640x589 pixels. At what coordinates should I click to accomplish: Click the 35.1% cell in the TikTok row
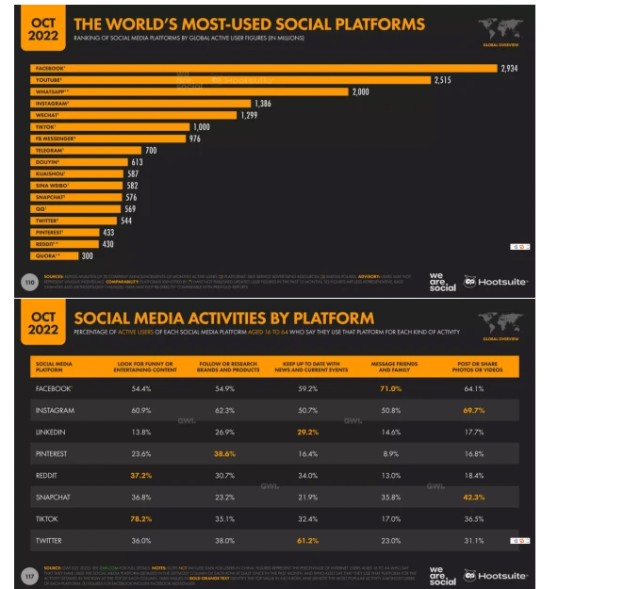224,519
